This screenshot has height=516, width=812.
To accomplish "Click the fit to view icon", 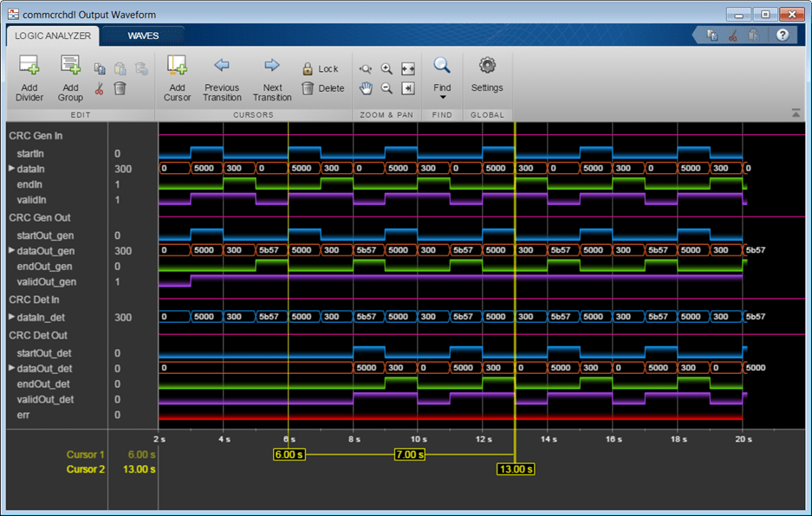I will (x=408, y=69).
